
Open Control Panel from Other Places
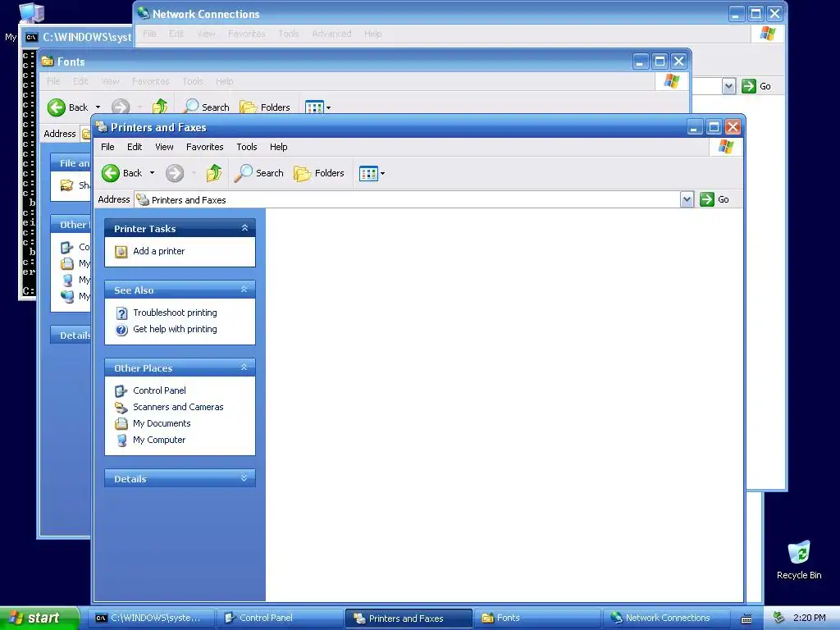(160, 390)
